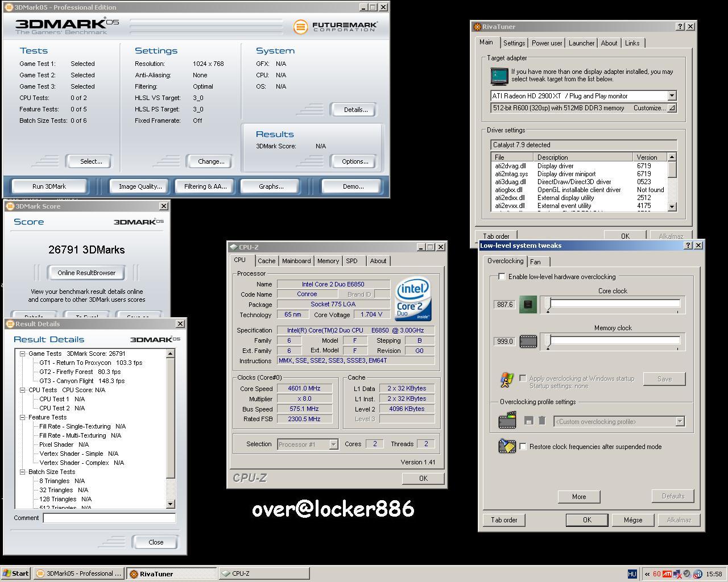Switch to the Mainboard tab in CPU-Z

[x=296, y=261]
